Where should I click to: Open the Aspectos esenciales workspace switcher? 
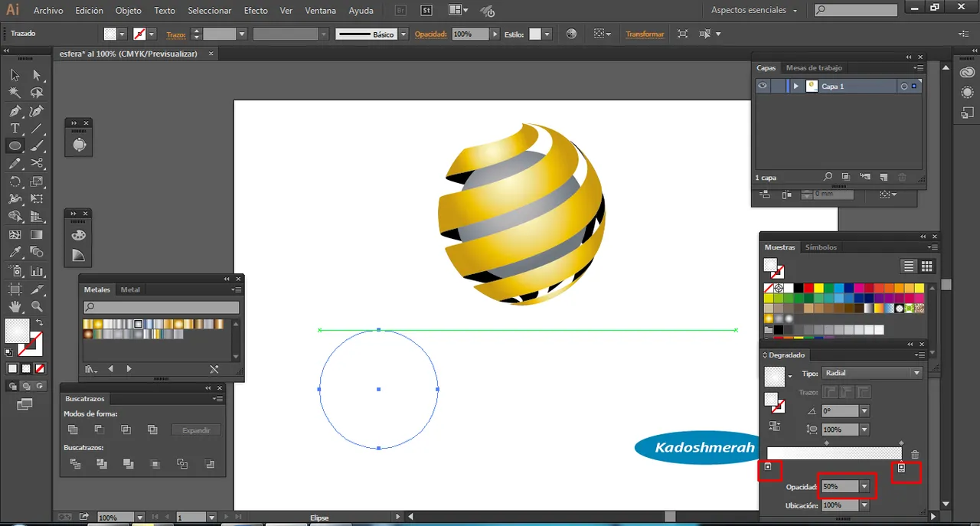pos(754,11)
